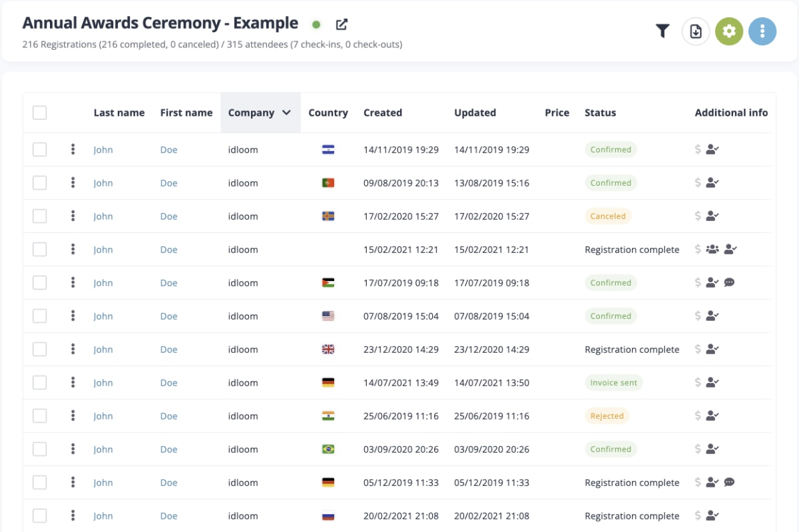
Task: Expand the Company column sort dropdown
Action: tap(286, 113)
